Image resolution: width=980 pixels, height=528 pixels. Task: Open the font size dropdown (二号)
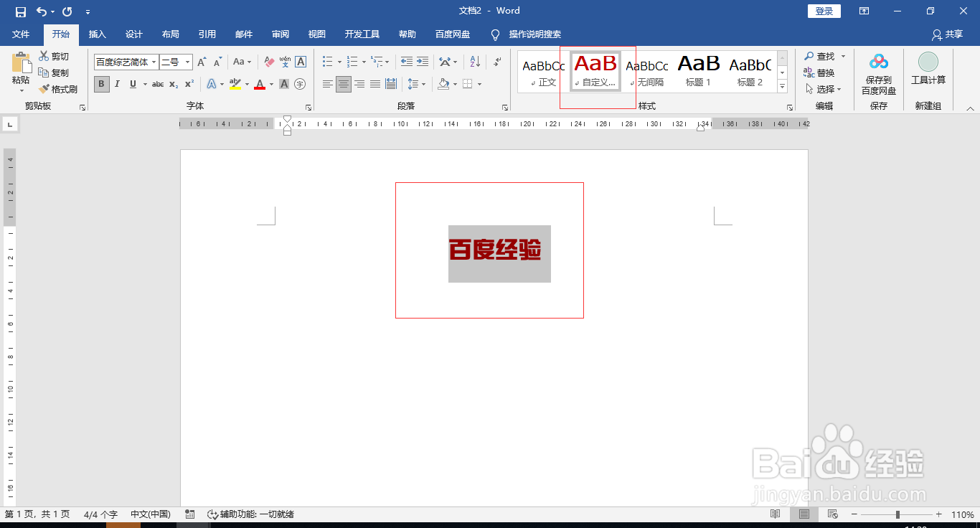pyautogui.click(x=188, y=62)
